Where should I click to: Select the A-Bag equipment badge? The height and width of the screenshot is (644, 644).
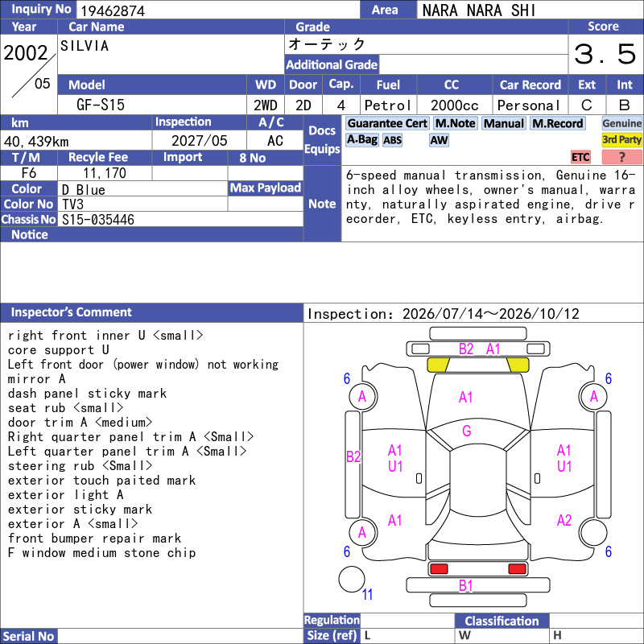(361, 140)
